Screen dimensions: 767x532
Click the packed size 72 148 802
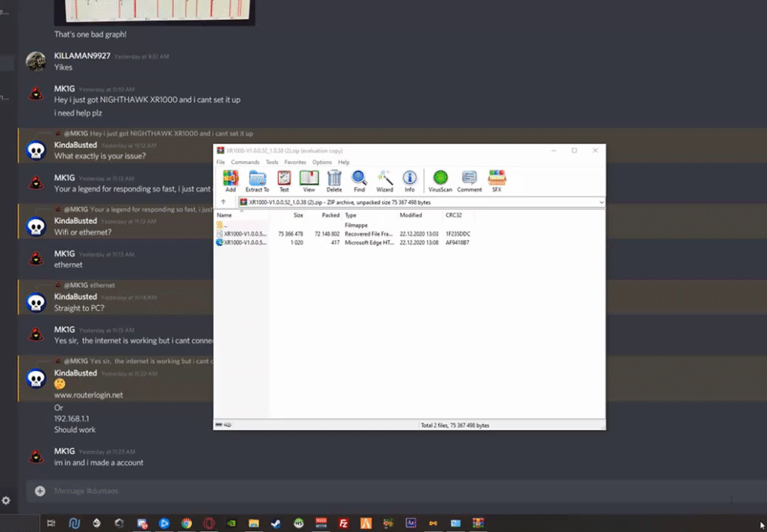pyautogui.click(x=327, y=235)
